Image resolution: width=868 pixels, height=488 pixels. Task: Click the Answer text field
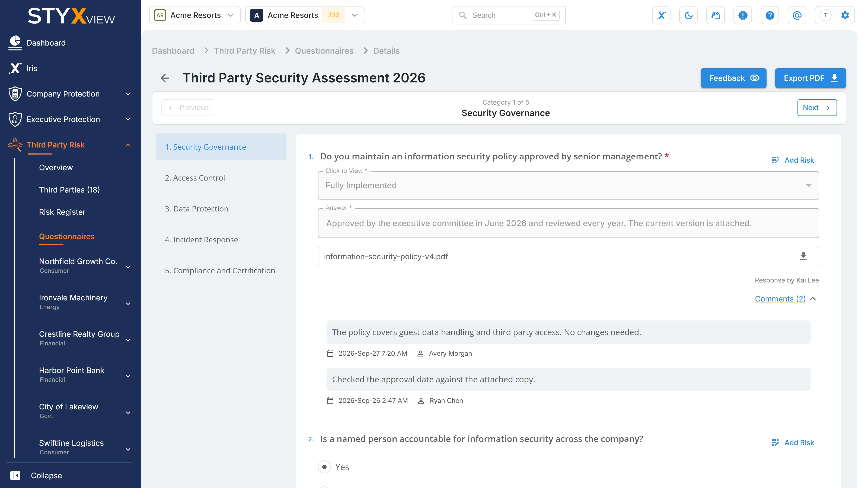(x=568, y=223)
